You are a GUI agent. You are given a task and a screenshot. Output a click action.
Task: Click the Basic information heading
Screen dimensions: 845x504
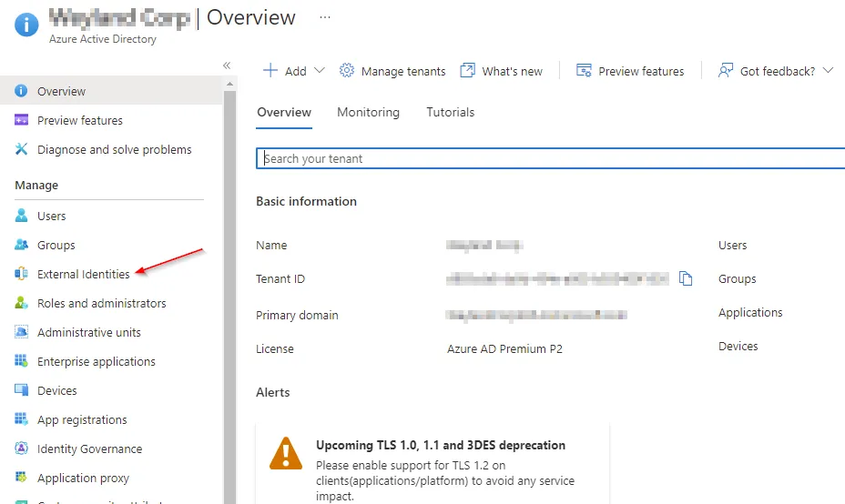(x=306, y=201)
